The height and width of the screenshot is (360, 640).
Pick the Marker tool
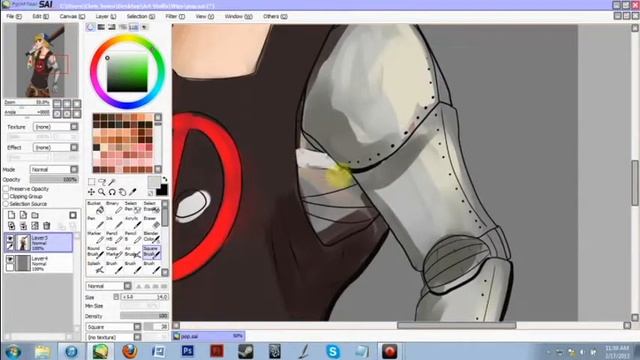coord(95,238)
